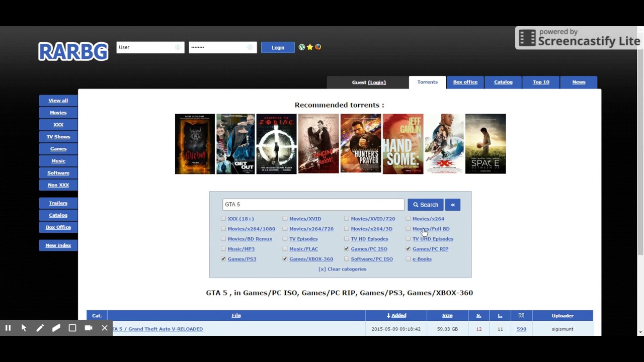Click the Search button
The image size is (644, 362).
tap(426, 205)
